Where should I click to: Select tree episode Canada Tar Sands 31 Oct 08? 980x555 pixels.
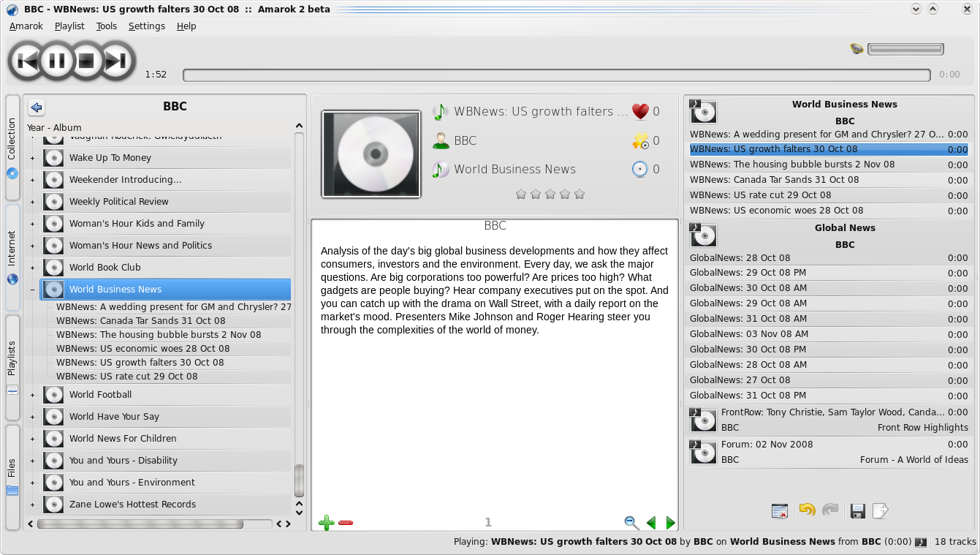141,321
